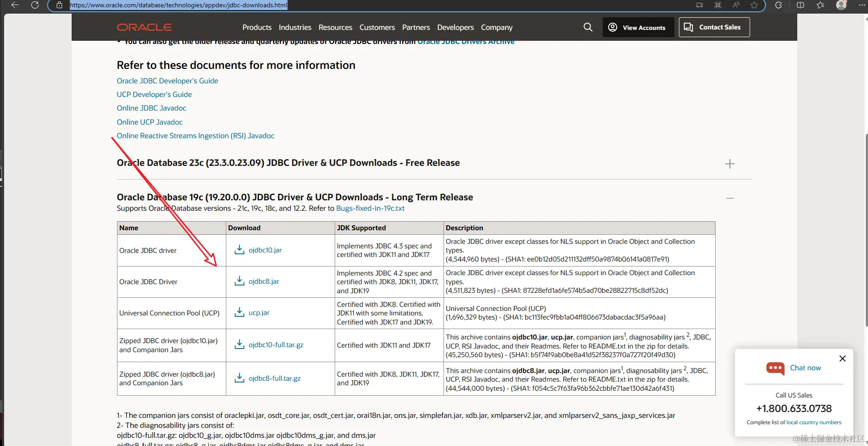The height and width of the screenshot is (446, 868).
Task: Click the download icon beside ucp.jar
Action: coord(239,312)
